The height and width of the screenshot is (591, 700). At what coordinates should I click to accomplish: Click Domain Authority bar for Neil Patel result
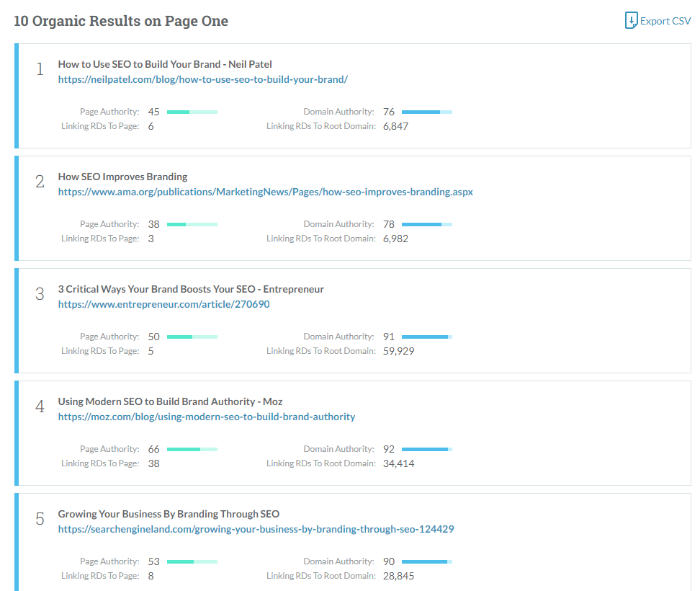tap(426, 112)
